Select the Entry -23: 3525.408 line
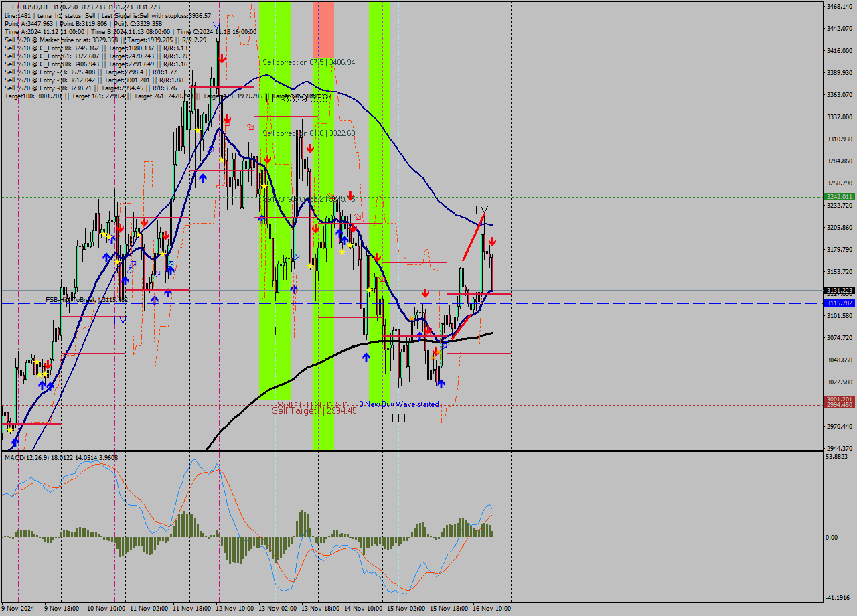Image resolution: width=857 pixels, height=616 pixels. (90, 72)
